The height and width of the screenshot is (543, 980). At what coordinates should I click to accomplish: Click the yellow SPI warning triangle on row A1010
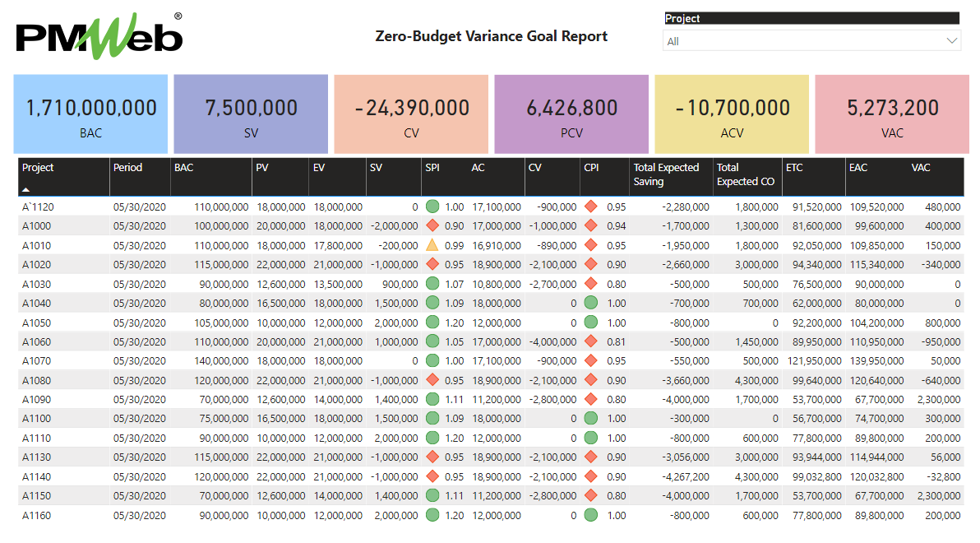(x=432, y=245)
